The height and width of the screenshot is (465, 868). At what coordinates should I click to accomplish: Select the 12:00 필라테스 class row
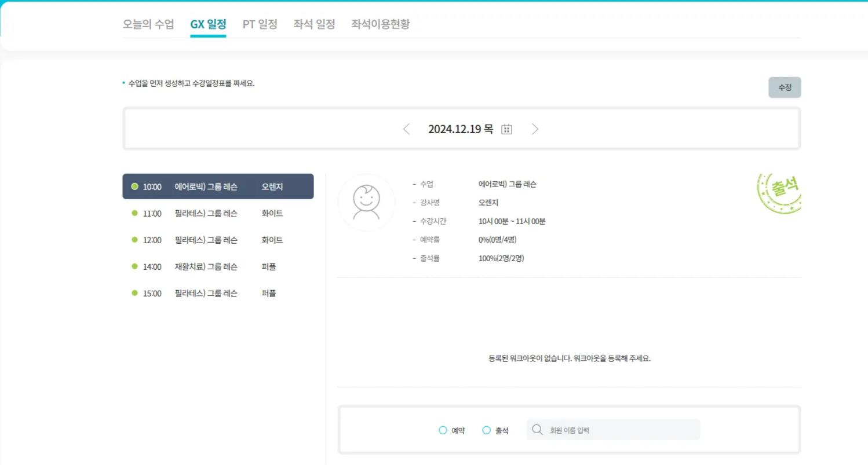click(x=218, y=240)
